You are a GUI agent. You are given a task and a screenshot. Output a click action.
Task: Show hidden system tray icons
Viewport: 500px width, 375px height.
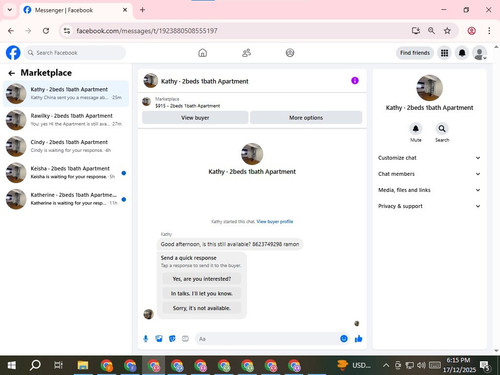[x=386, y=365]
